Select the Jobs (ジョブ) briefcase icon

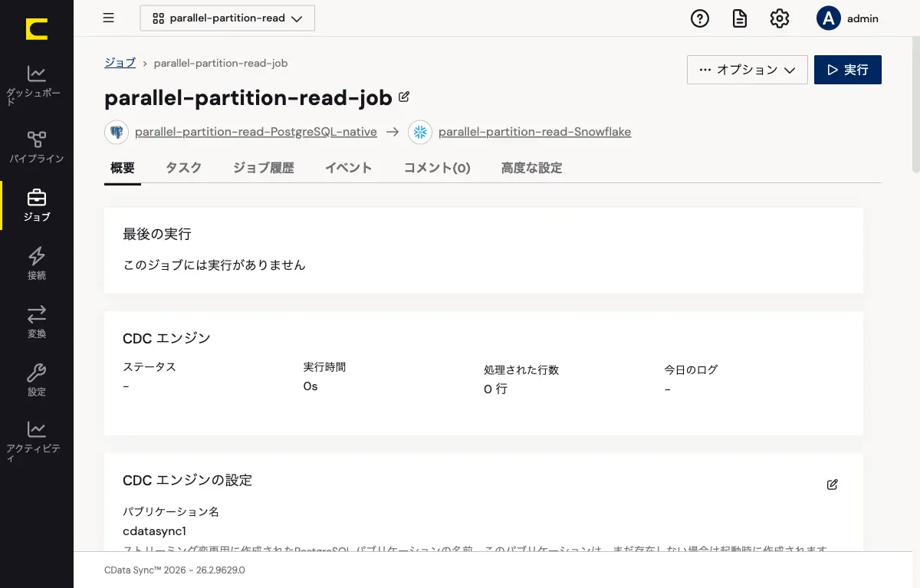(37, 198)
